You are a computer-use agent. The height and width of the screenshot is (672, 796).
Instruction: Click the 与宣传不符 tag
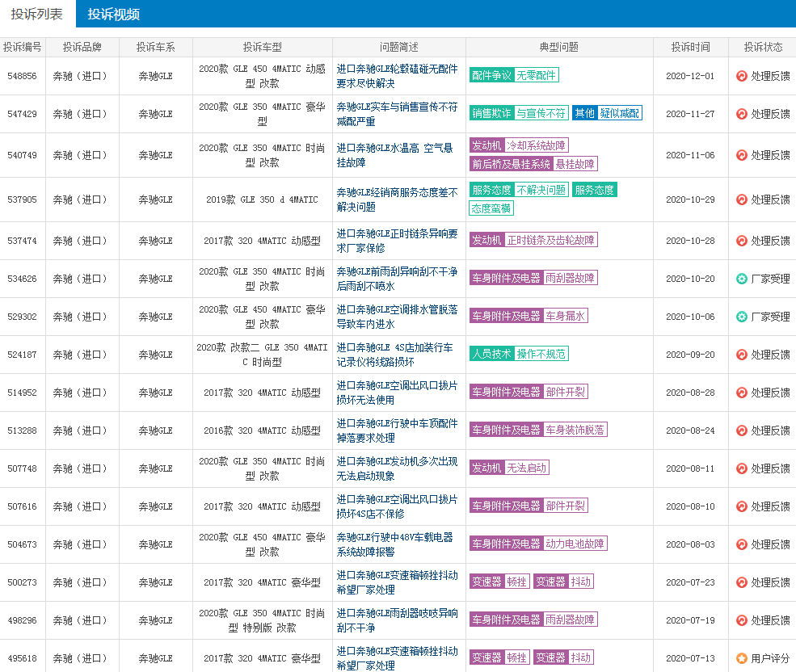point(541,113)
